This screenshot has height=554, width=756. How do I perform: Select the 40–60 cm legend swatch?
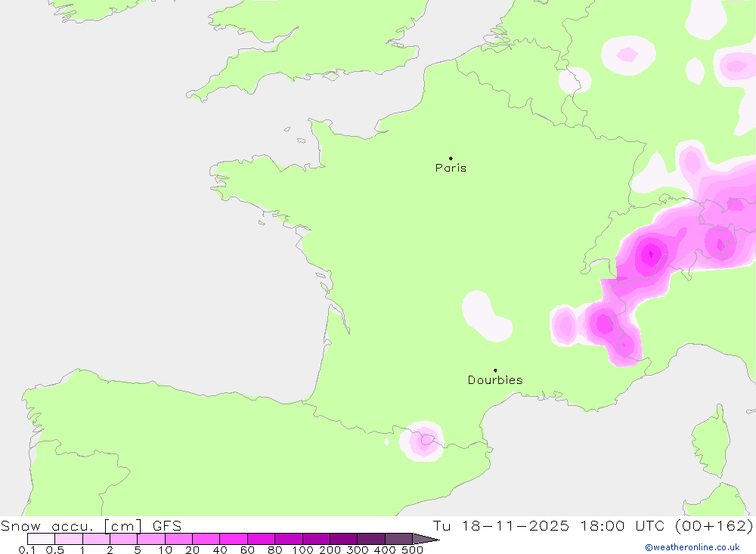click(234, 539)
